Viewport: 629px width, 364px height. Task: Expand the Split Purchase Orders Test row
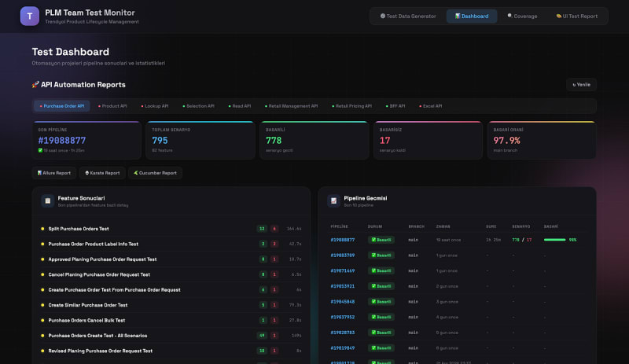[x=171, y=229]
